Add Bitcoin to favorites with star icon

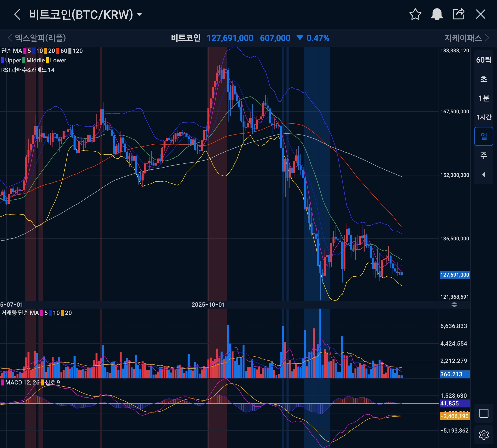(x=415, y=14)
